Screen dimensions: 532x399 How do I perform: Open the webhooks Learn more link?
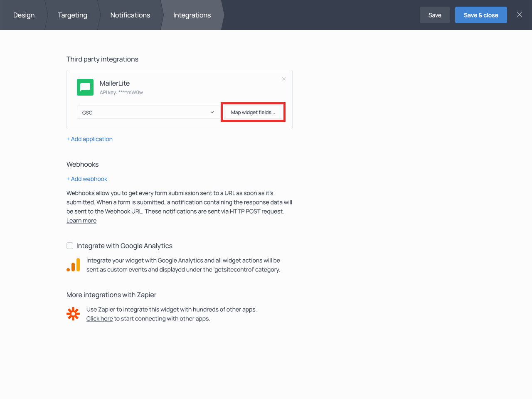click(81, 221)
